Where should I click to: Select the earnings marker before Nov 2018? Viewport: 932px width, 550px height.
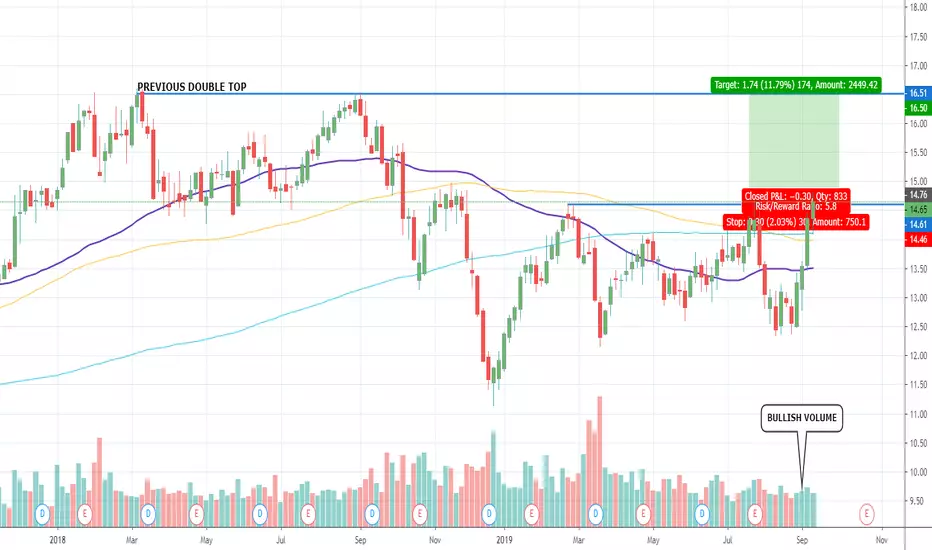420,514
